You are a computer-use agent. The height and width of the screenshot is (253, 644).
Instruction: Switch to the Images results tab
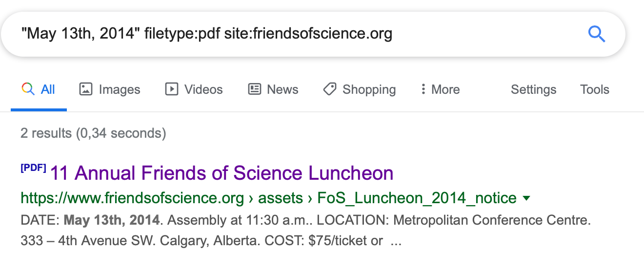110,89
